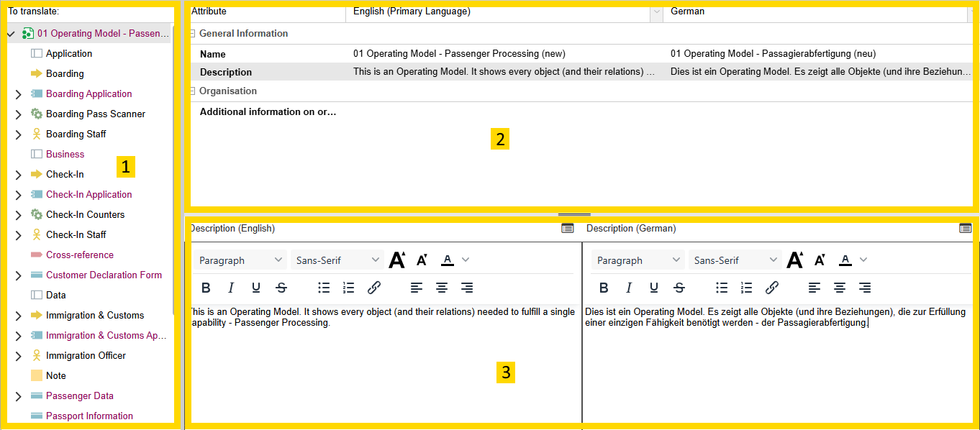
Task: Toggle right alignment in the German description
Action: 865,287
